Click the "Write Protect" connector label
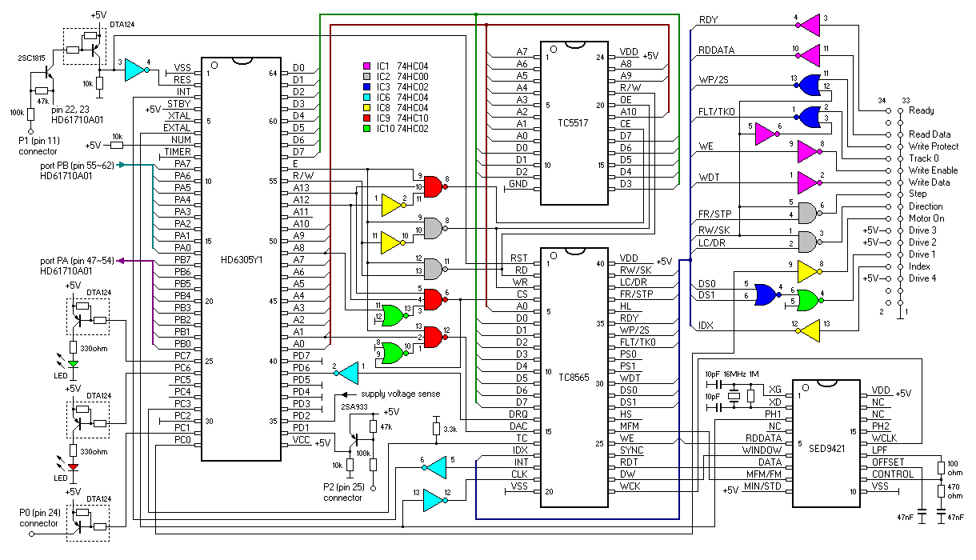Viewport: 976px width, 560px height. [934, 146]
